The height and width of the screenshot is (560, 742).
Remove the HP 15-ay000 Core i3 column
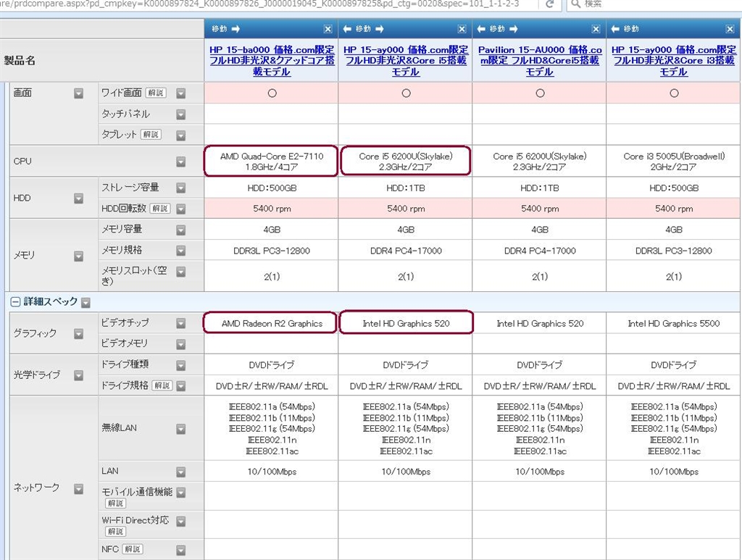(730, 29)
